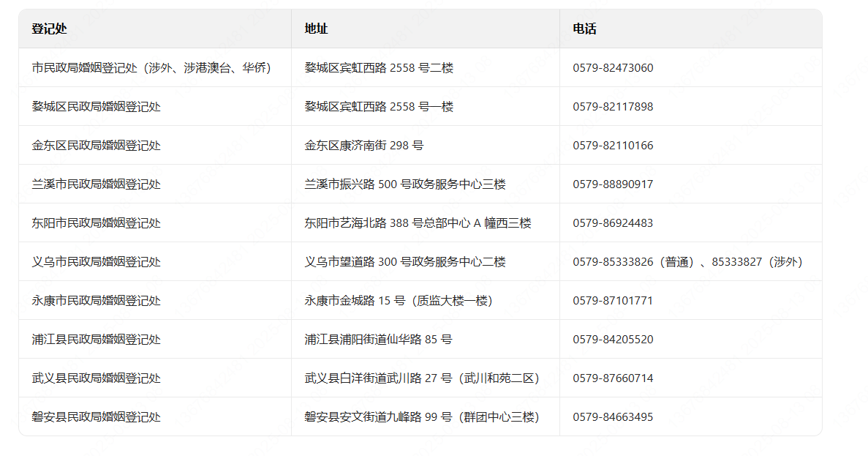Select the 永康市民政局婚姻登记处 cell
This screenshot has height=456, width=868.
pos(155,300)
